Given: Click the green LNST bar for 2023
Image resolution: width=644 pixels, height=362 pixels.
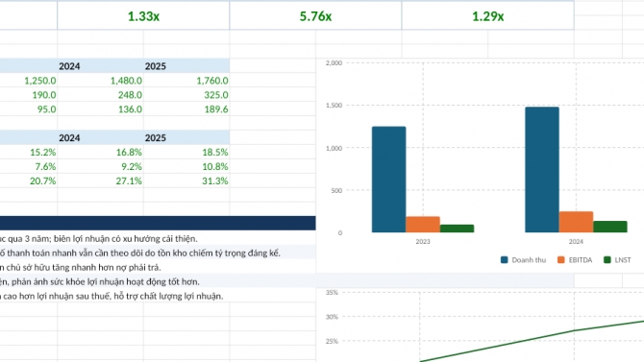Looking at the screenshot, I should (x=458, y=229).
